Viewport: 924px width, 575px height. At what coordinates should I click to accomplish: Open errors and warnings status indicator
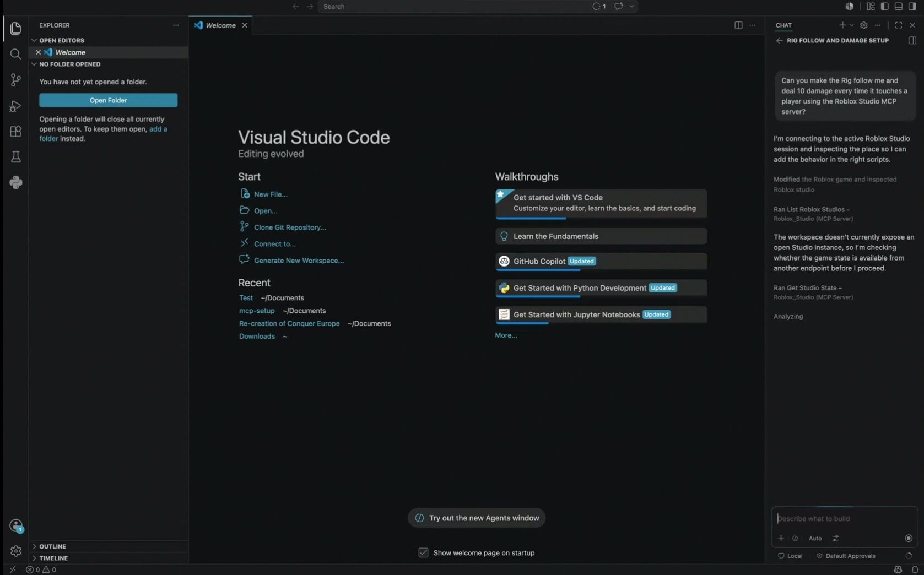[41, 569]
